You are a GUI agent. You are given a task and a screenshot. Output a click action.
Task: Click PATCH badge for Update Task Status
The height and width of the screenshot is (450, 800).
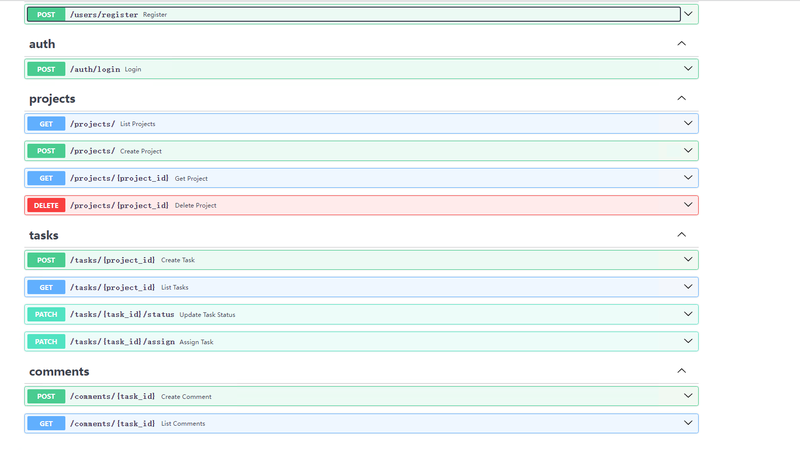tap(46, 314)
